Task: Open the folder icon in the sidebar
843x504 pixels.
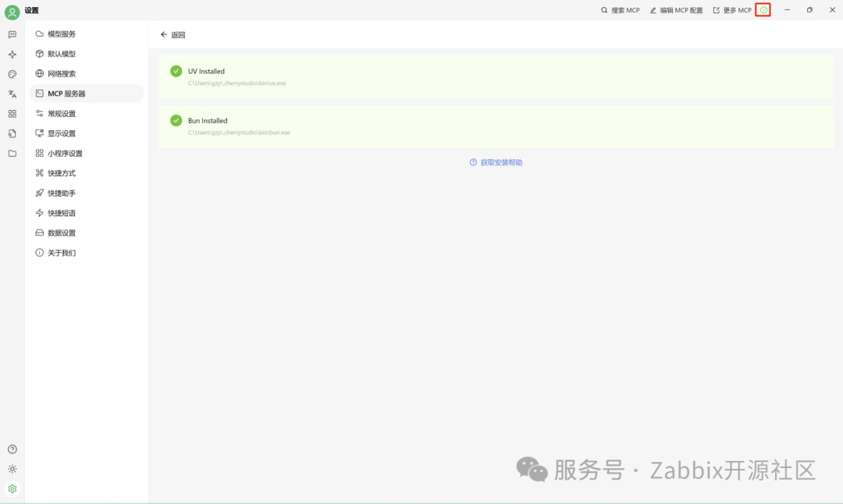Action: point(12,153)
